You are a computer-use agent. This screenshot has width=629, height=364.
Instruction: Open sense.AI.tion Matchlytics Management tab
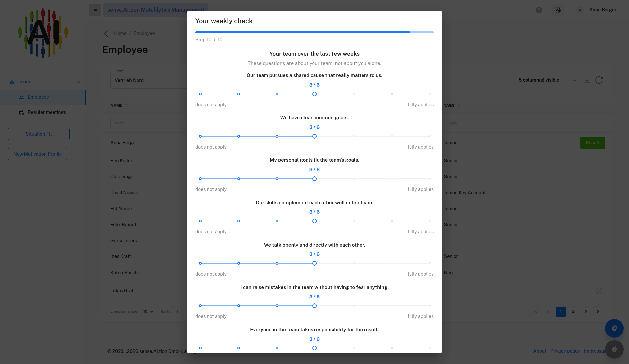pyautogui.click(x=156, y=10)
